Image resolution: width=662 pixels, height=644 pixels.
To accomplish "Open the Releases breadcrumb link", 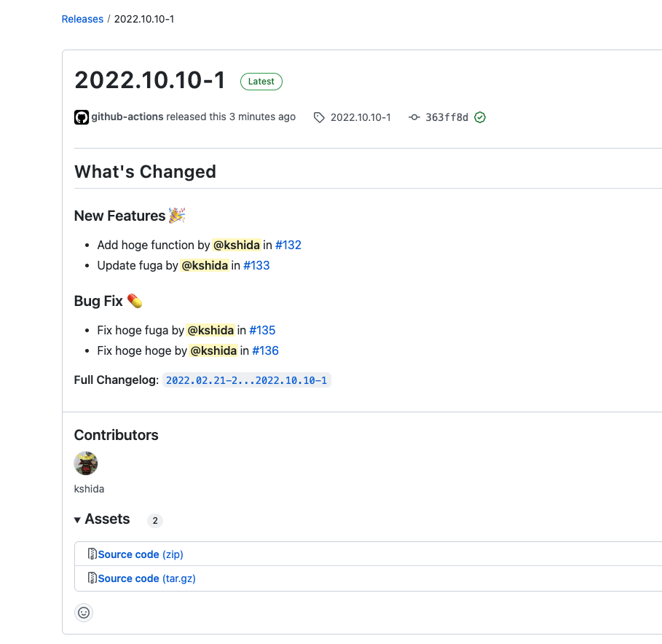I will (82, 19).
